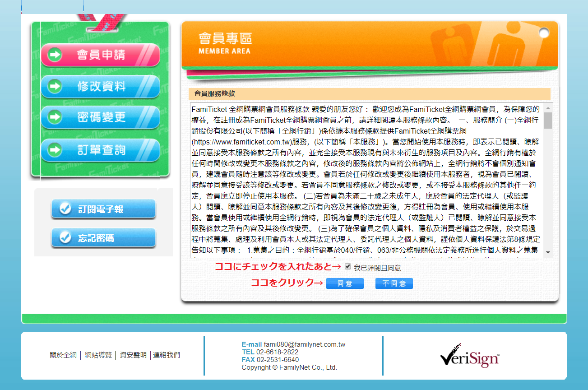
Task: Click email fami080@familynet.com.tw
Action: click(x=305, y=344)
